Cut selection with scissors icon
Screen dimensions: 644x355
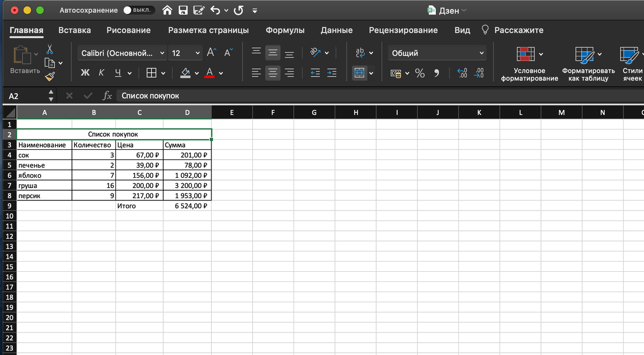50,49
